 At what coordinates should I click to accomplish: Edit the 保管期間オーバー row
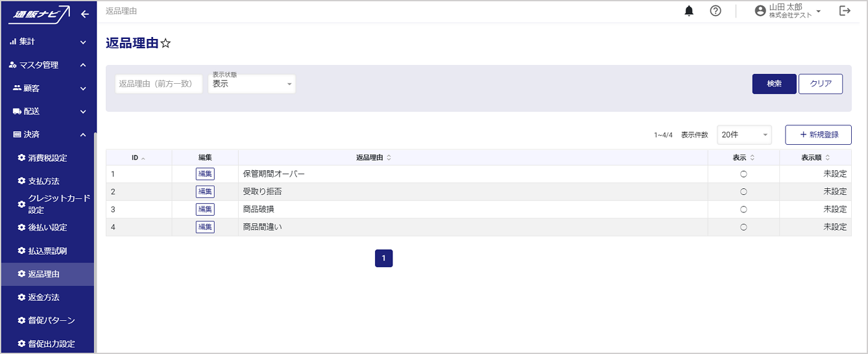[205, 174]
